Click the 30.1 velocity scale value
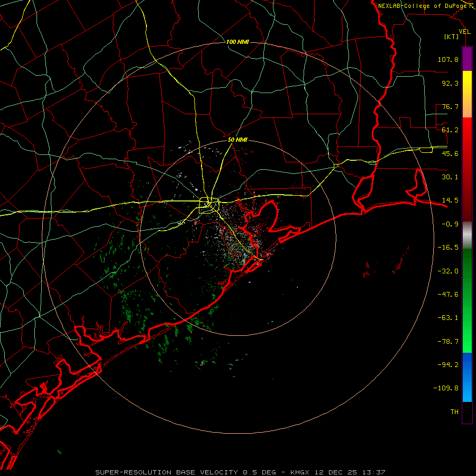476x476 pixels. [450, 177]
